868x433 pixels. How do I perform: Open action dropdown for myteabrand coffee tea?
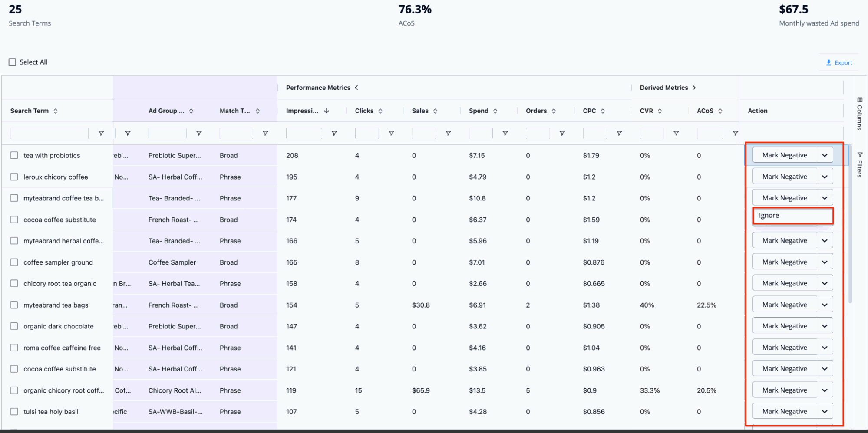tap(825, 198)
